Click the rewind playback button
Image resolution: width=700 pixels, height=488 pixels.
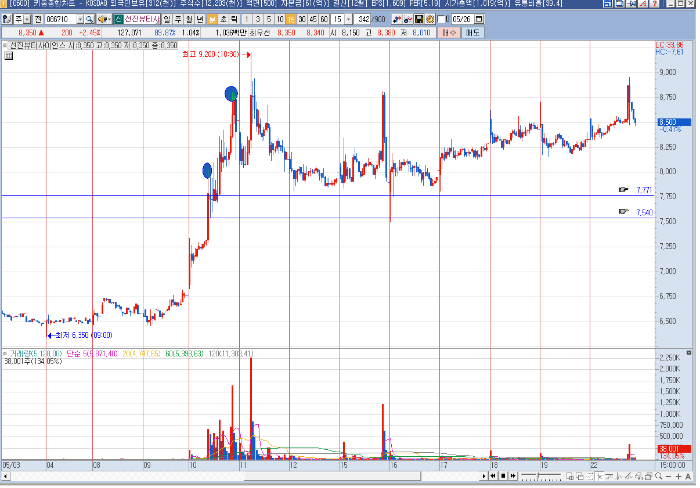tap(493, 476)
